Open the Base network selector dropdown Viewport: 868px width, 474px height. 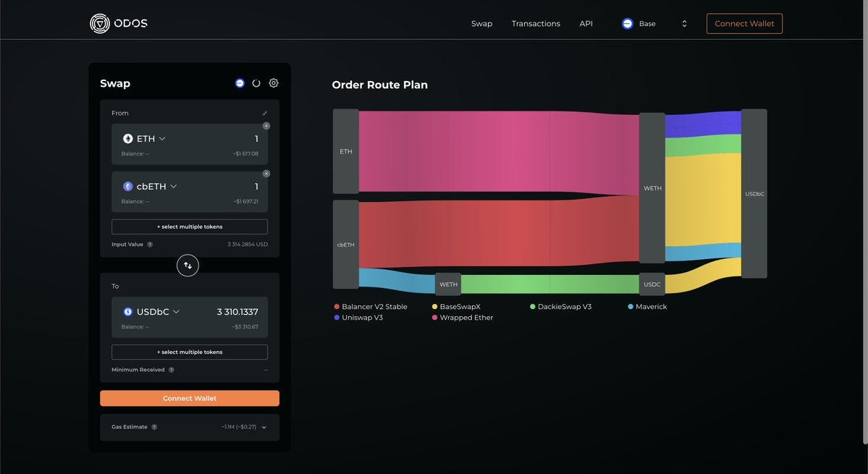pyautogui.click(x=655, y=24)
